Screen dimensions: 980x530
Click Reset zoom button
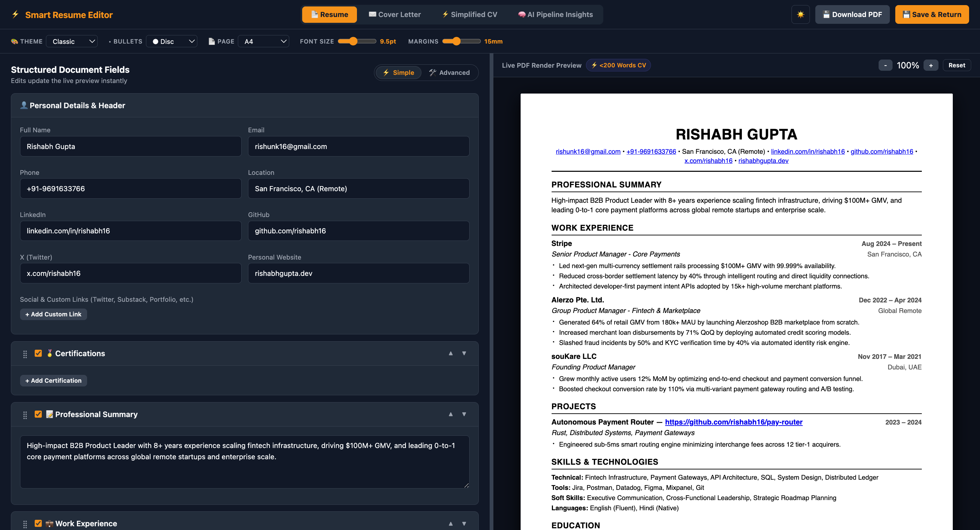click(957, 65)
